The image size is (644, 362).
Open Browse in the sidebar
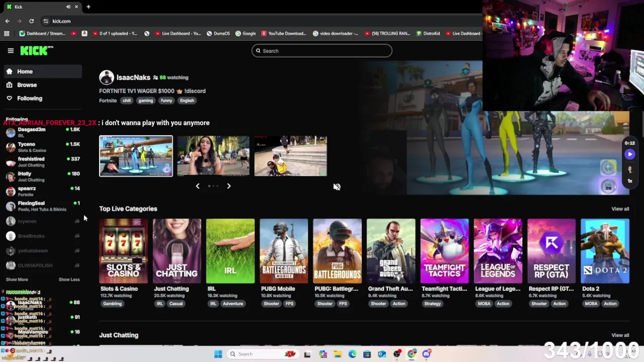43,85
